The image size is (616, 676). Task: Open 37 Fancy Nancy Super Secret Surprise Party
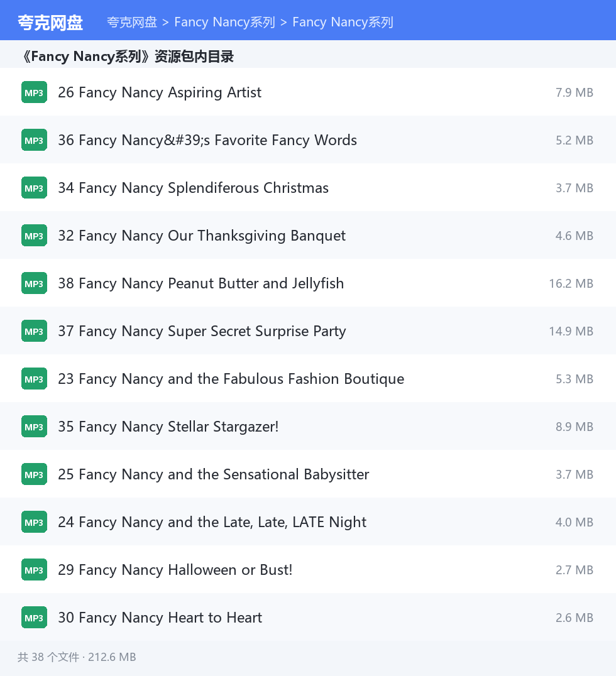(202, 331)
